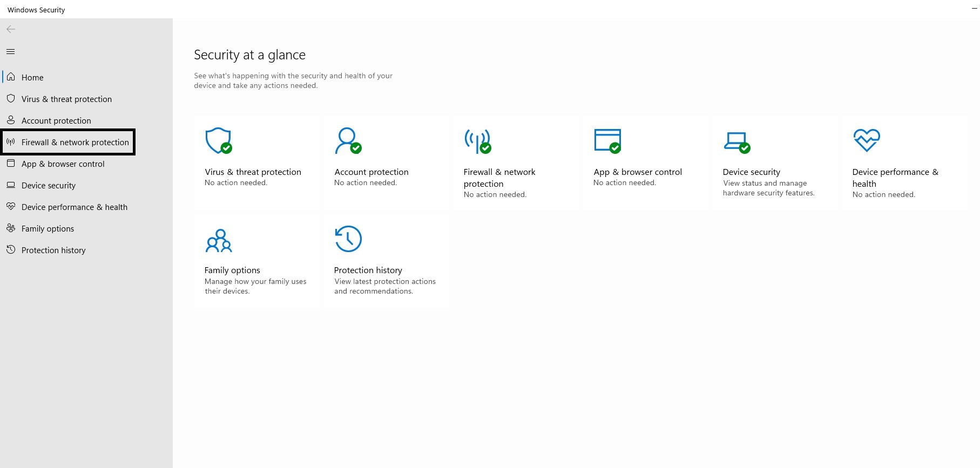
Task: Click the Virus & threat protection shield tile icon
Action: point(218,140)
